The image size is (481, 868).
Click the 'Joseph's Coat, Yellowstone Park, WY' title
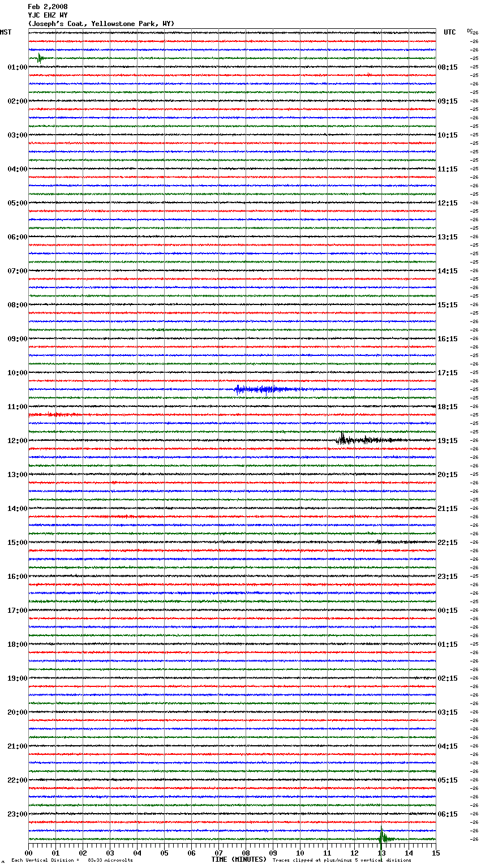click(101, 24)
